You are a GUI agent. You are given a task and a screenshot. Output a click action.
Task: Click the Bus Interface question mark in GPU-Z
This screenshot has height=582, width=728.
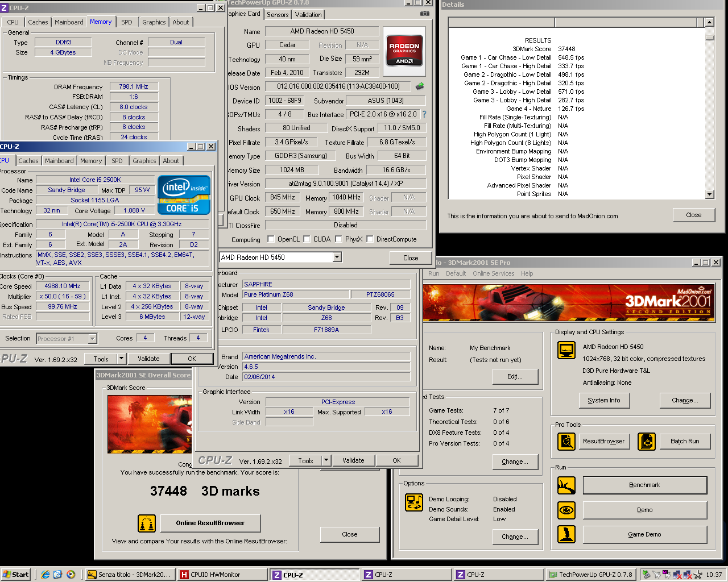coord(424,114)
